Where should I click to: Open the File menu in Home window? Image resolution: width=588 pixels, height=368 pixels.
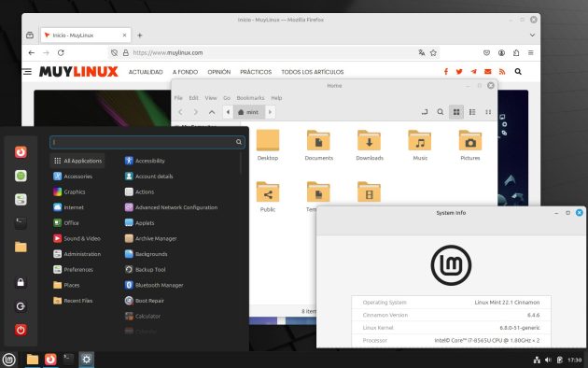coord(178,98)
